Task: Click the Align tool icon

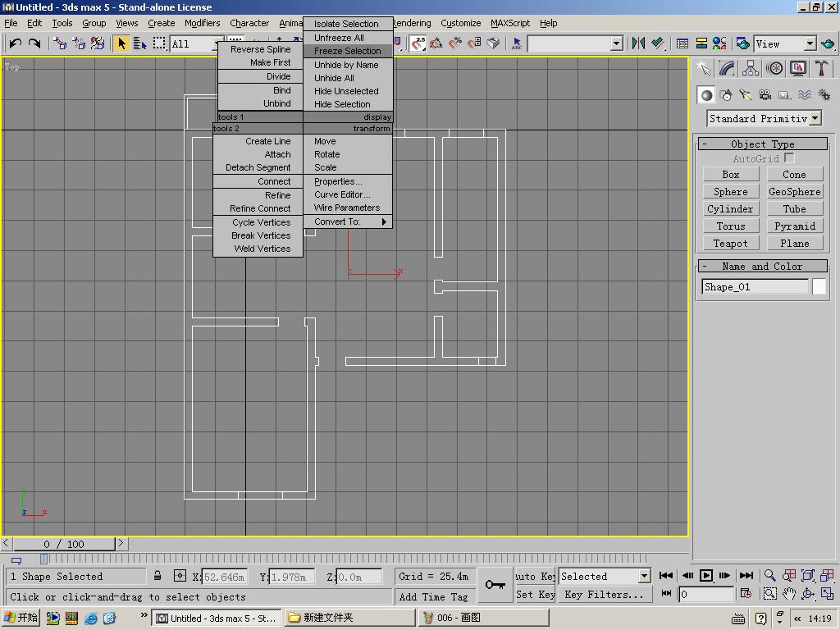Action: pos(658,43)
